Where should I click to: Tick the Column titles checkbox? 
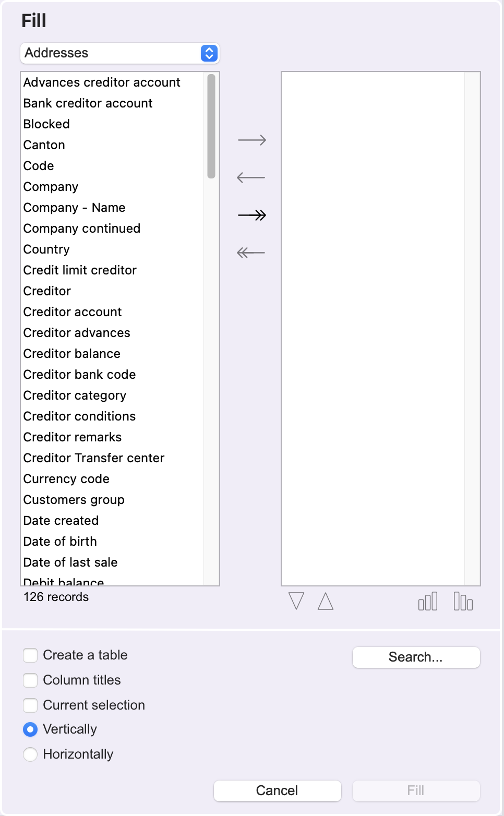[30, 680]
